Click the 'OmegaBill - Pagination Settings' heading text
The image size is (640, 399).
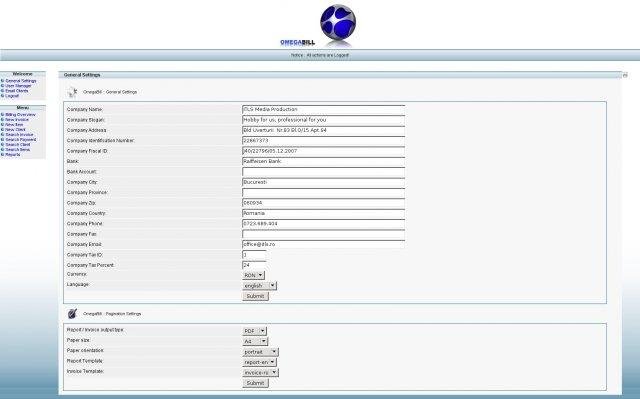click(112, 314)
